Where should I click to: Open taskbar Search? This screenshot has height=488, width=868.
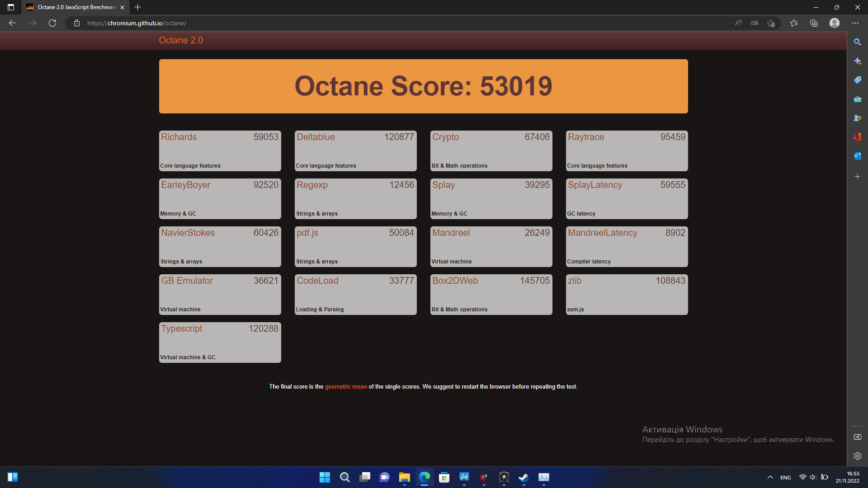point(344,477)
